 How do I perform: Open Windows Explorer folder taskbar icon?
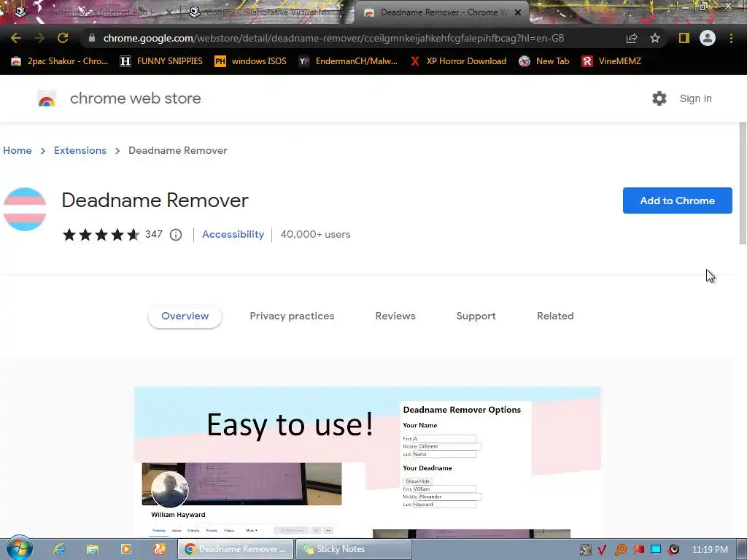(93, 549)
